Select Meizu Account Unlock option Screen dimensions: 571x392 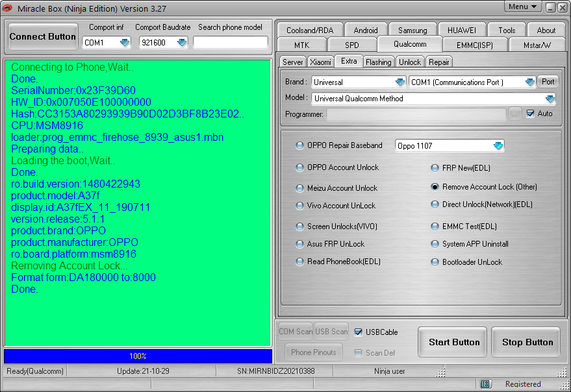click(299, 188)
